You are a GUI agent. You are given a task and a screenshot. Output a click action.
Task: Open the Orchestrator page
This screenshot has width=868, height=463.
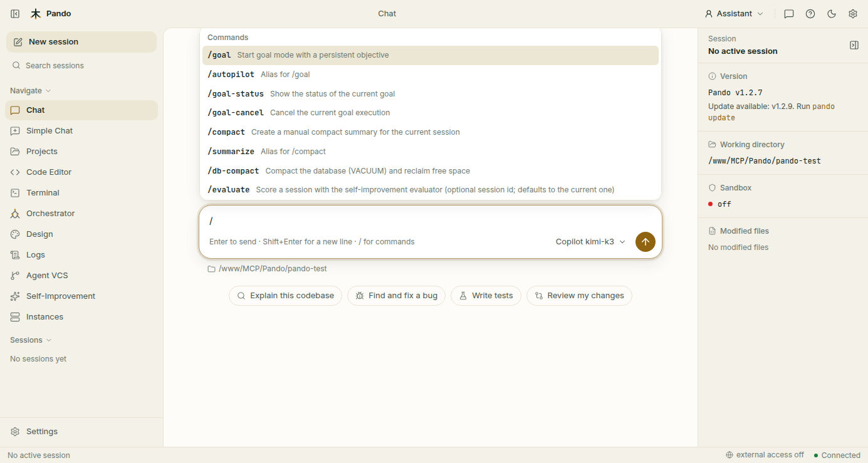pyautogui.click(x=81, y=214)
